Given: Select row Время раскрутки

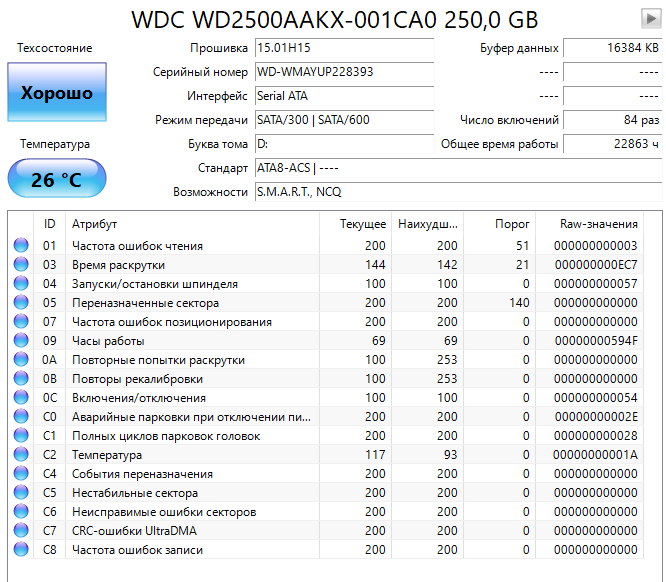Looking at the screenshot, I should [x=325, y=264].
